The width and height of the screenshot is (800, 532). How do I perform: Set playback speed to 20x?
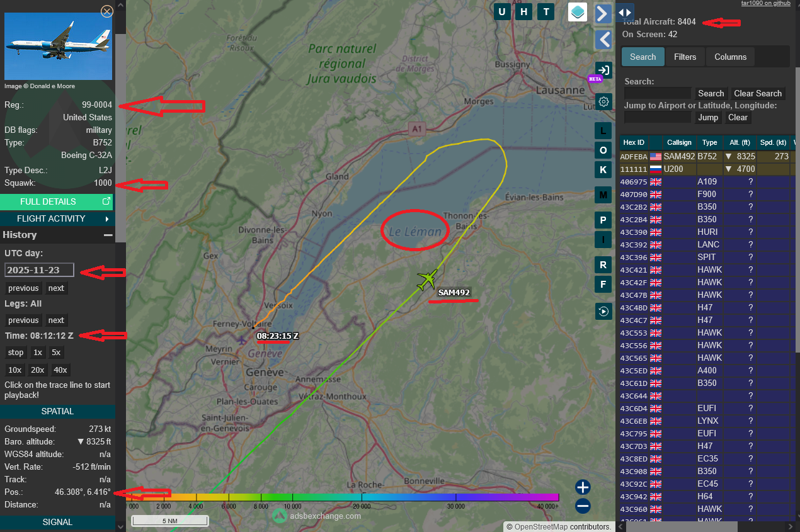click(38, 370)
